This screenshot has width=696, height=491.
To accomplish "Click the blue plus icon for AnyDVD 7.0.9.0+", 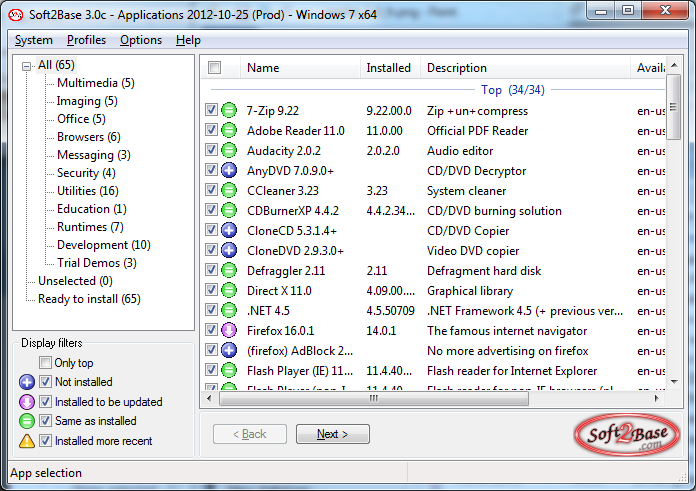I will click(229, 170).
